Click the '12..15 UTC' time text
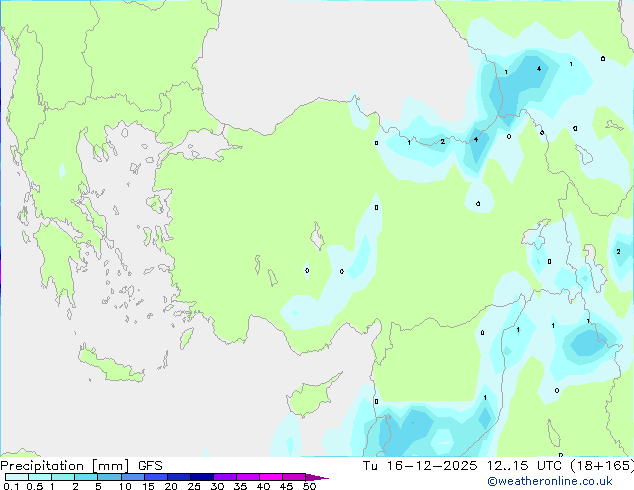 point(524,466)
